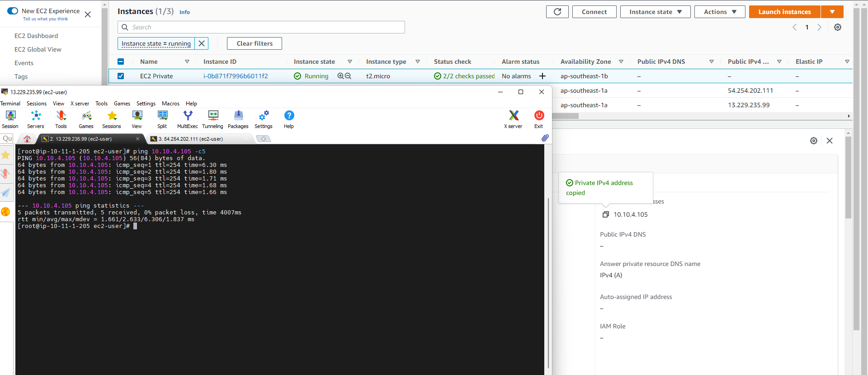
Task: Switch to the 13.229.235.99 (ec2-user) tab
Action: [90, 139]
